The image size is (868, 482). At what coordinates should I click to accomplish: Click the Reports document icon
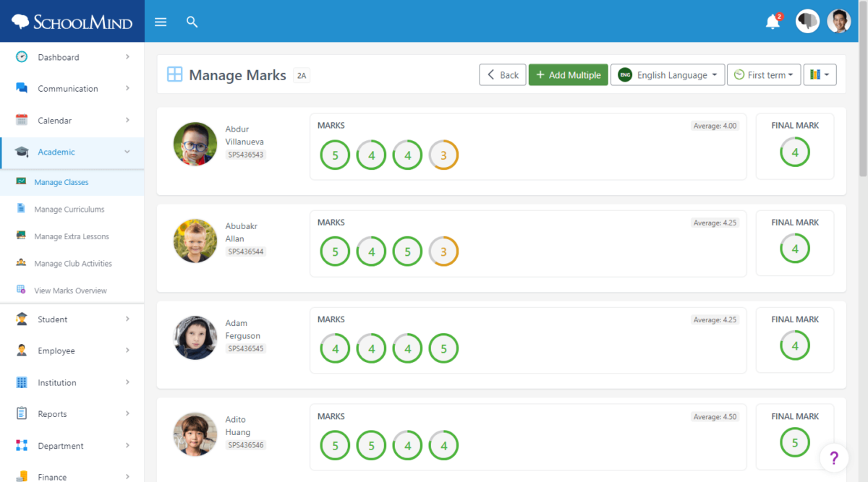22,414
